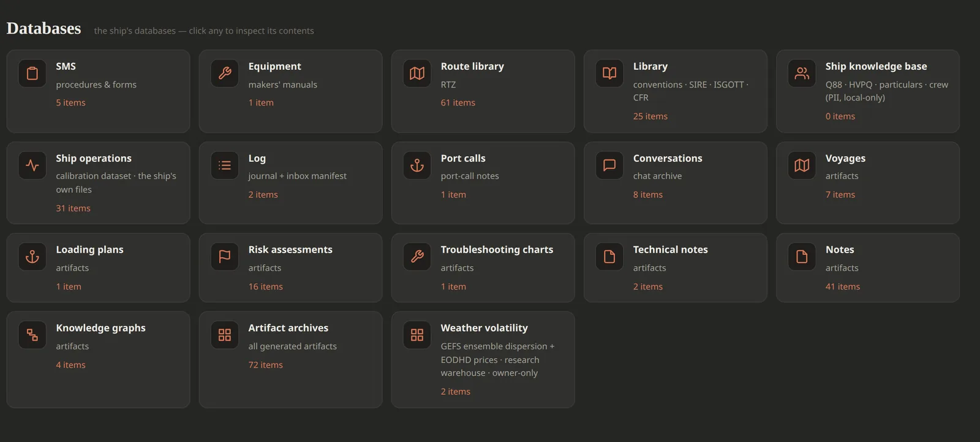Click the '7 items' count on Voyages
Viewport: 980px width, 442px height.
[x=840, y=194]
